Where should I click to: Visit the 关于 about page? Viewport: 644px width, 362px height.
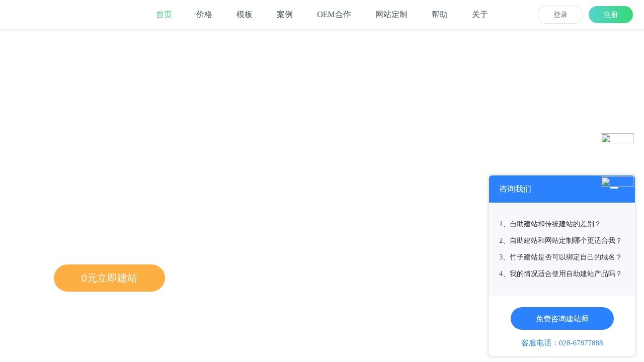(x=479, y=15)
